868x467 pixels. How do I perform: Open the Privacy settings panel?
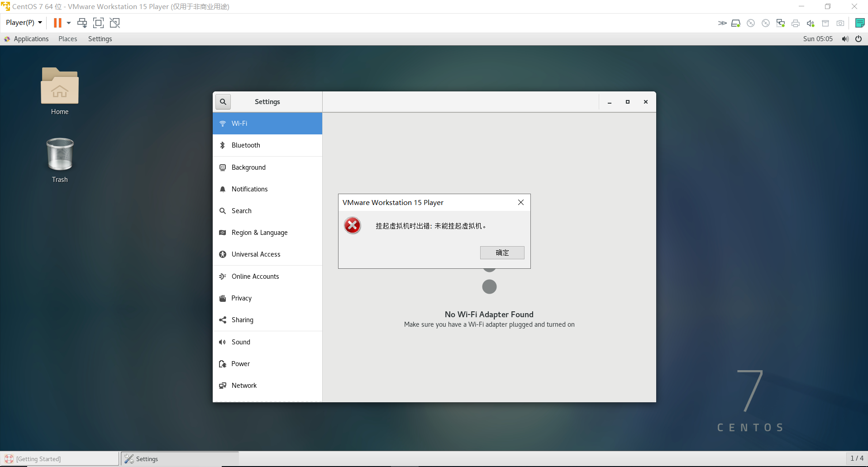coord(267,298)
